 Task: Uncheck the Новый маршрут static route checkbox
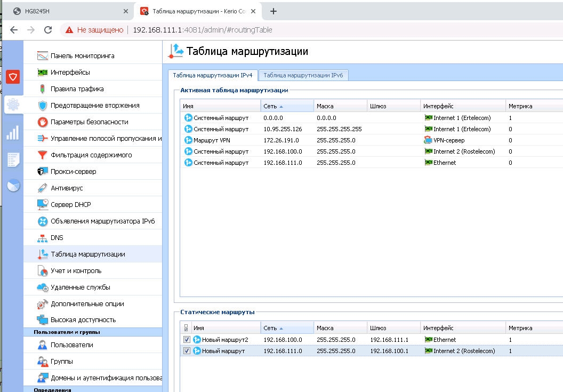pyautogui.click(x=187, y=351)
